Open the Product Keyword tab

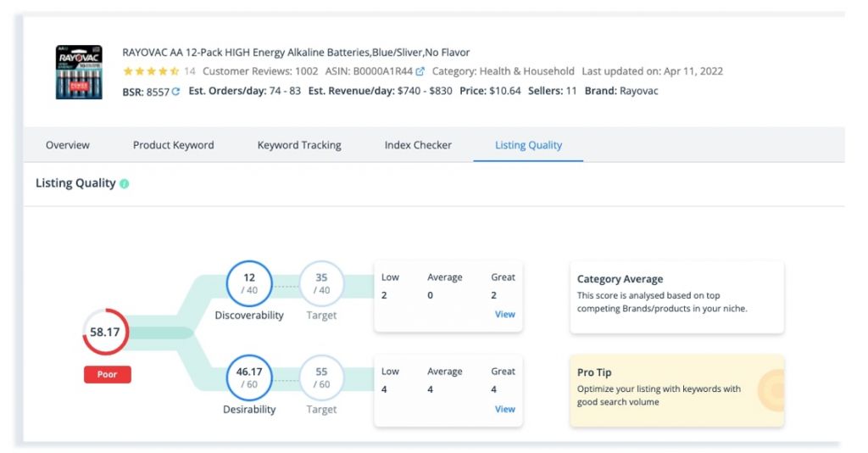[x=173, y=145]
